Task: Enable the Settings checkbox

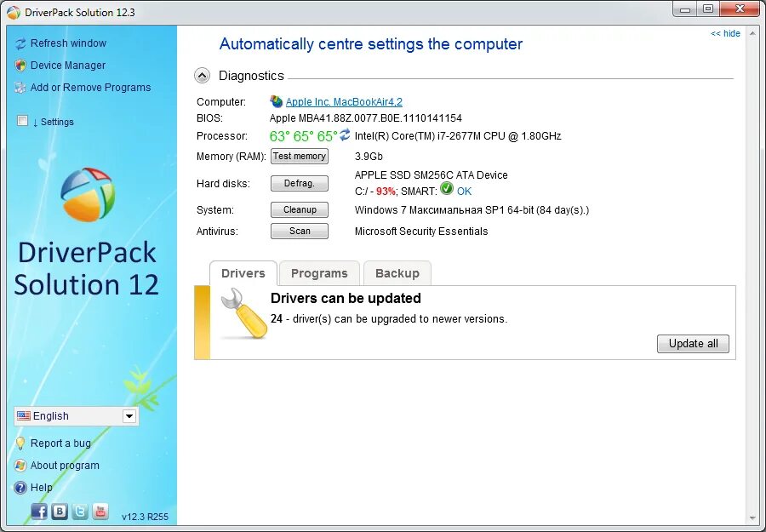Action: [x=22, y=121]
